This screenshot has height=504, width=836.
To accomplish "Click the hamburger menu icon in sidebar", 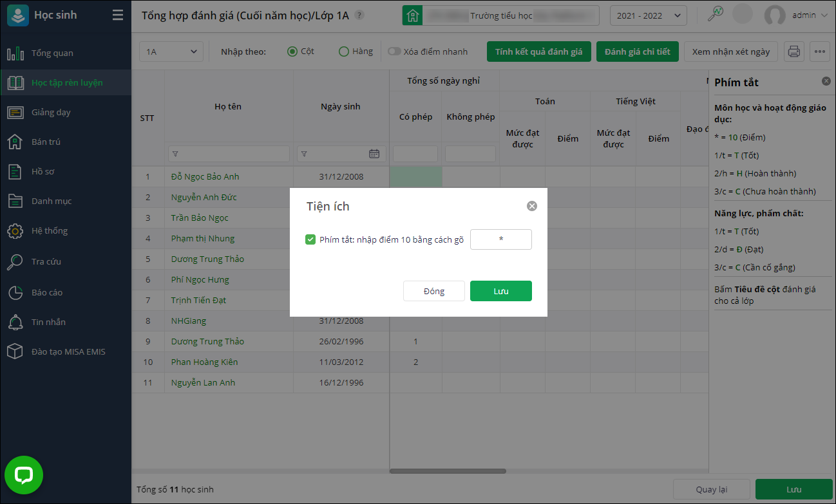I will tap(117, 15).
